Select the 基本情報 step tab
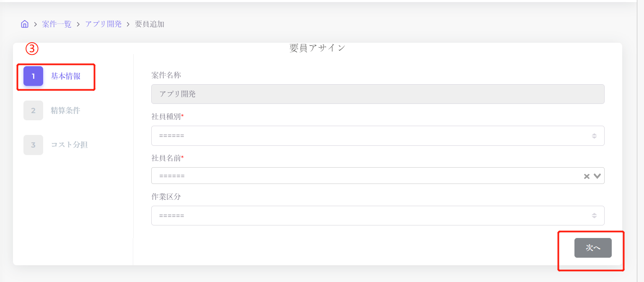The width and height of the screenshot is (644, 282). click(x=66, y=76)
